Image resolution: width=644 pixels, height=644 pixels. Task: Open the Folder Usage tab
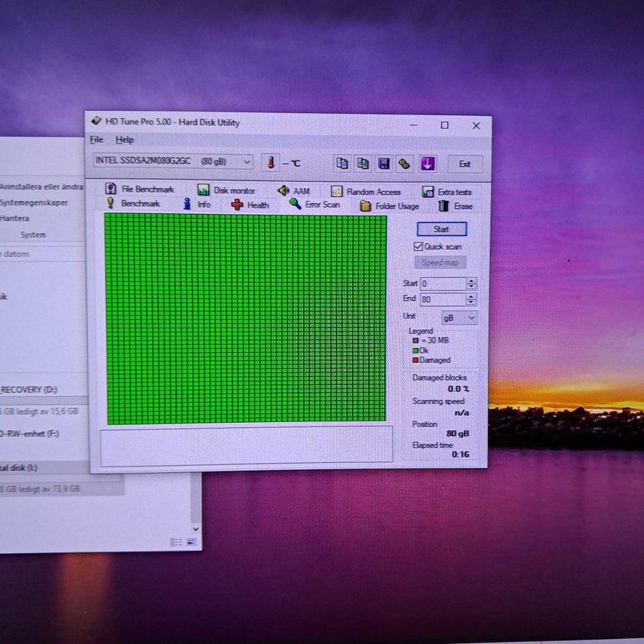389,206
